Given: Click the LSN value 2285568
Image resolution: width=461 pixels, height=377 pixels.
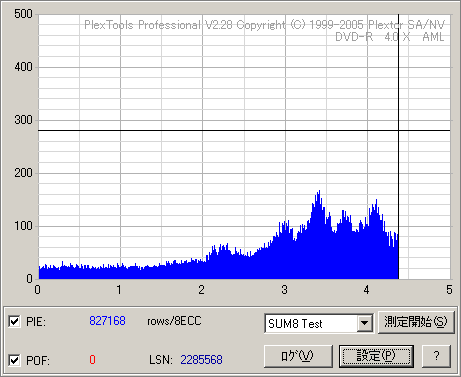Looking at the screenshot, I should 201,360.
